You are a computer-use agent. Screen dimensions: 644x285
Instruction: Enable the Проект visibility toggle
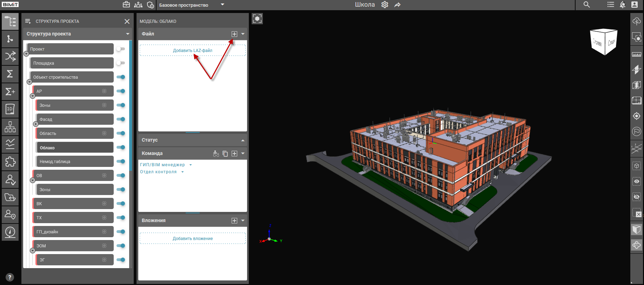click(x=120, y=49)
